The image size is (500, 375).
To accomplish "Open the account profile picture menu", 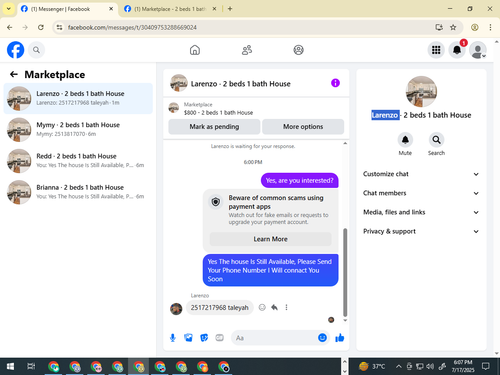I will click(x=478, y=50).
